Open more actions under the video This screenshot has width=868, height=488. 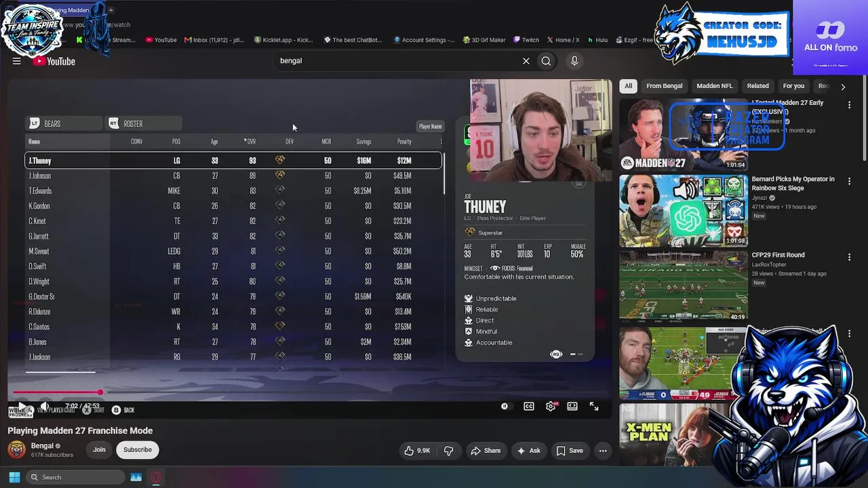click(x=603, y=451)
